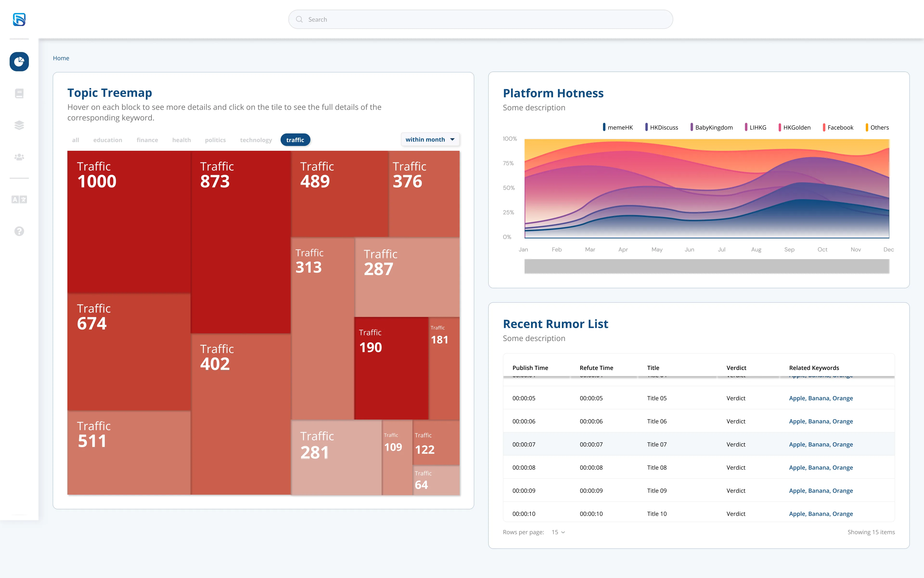This screenshot has height=578, width=924.
Task: Open the layers stack icon in sidebar
Action: 19,125
